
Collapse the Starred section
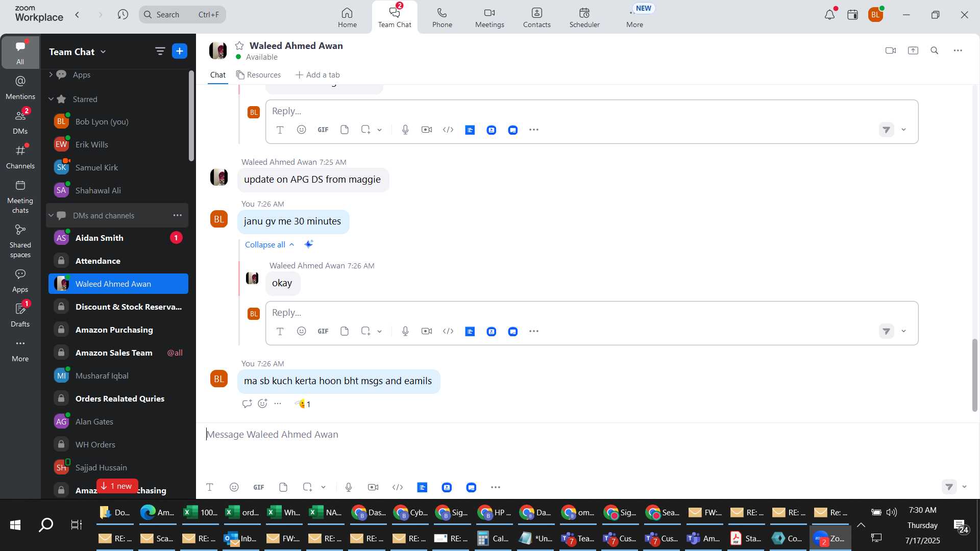(x=51, y=99)
